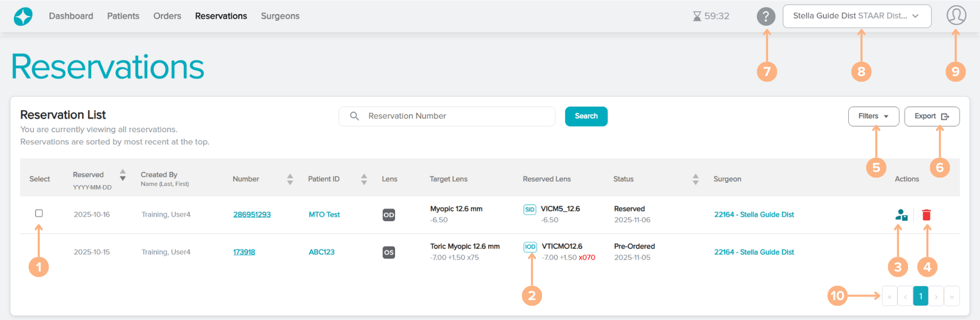Screen dimensions: 980x320
Task: Click the SID badge next to VICM5_12.6
Action: click(x=529, y=209)
